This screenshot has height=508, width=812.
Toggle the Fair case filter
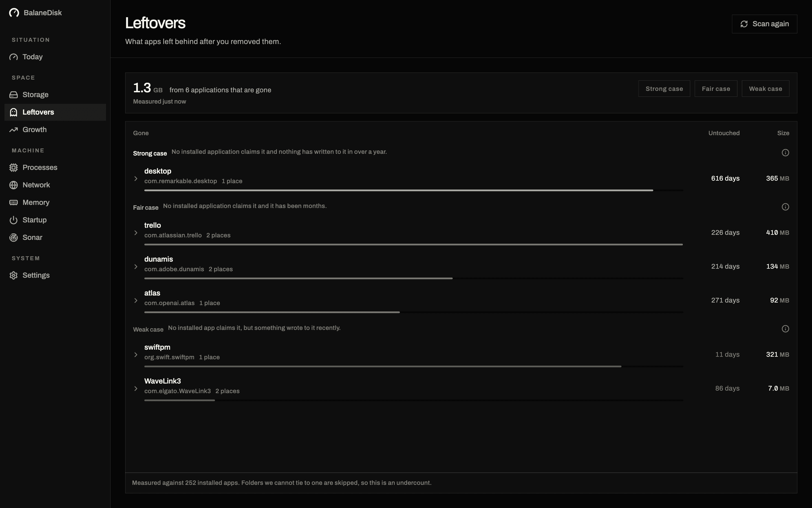point(716,89)
